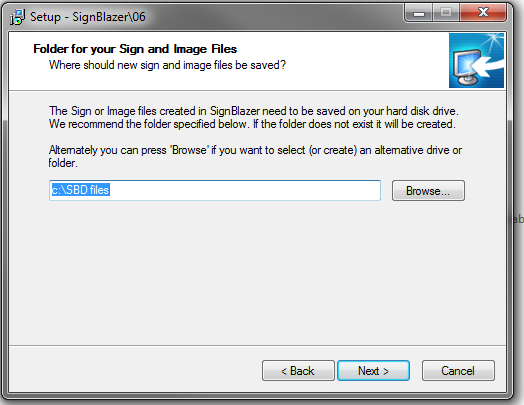Click the 'Folder for your Sign and Image Files' heading

tap(135, 49)
